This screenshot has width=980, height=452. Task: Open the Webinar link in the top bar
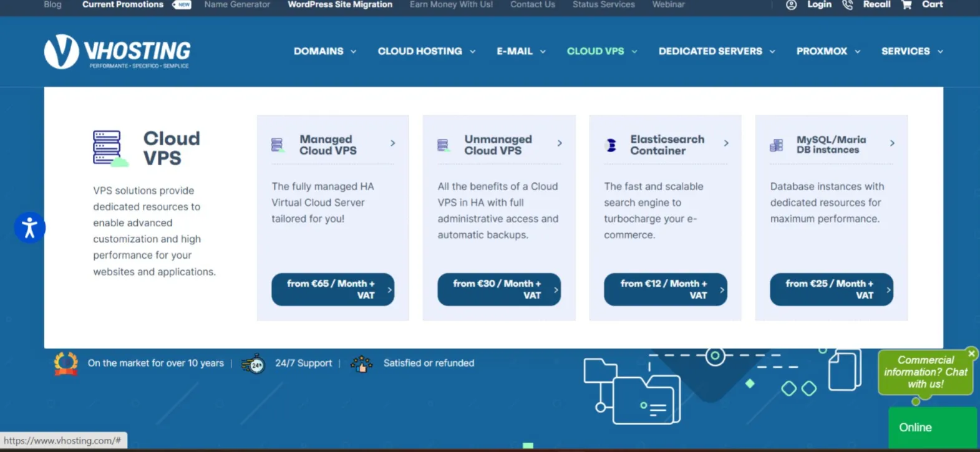(669, 4)
